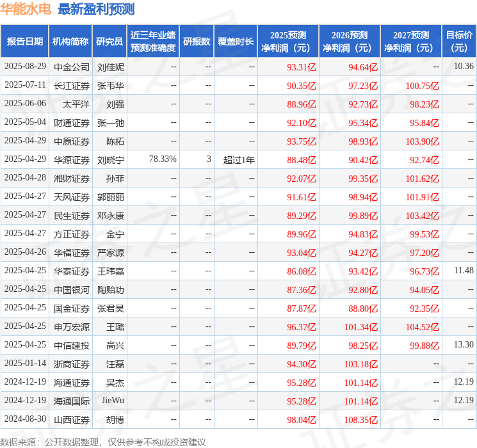The width and height of the screenshot is (477, 448).
Task: Click the 报告日期 column header
Action: [24, 41]
